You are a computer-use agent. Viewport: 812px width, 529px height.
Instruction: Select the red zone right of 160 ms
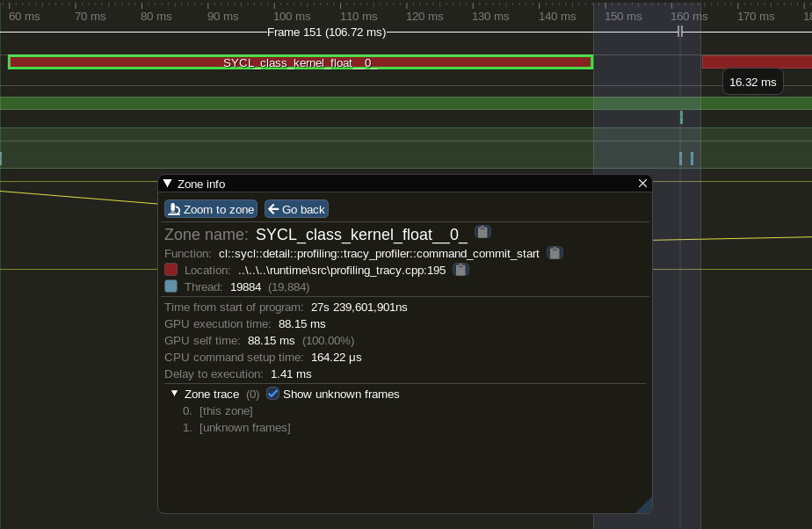756,62
